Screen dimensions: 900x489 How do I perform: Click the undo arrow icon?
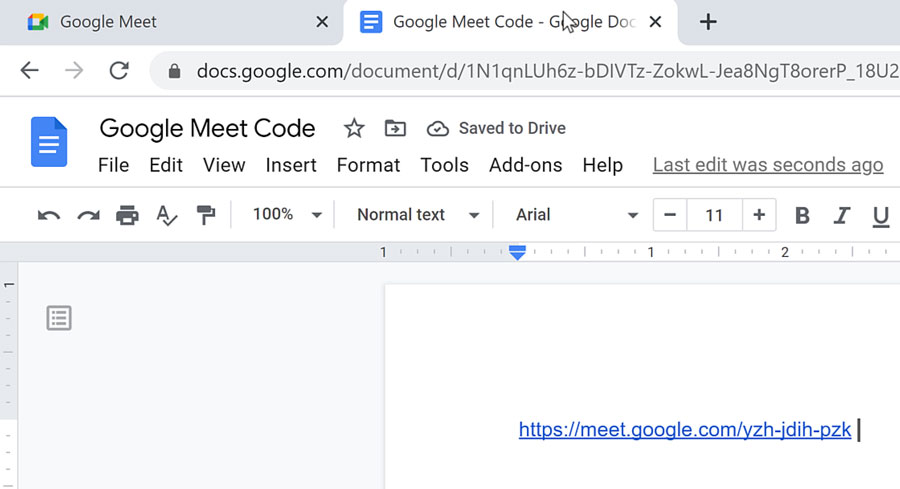tap(48, 215)
